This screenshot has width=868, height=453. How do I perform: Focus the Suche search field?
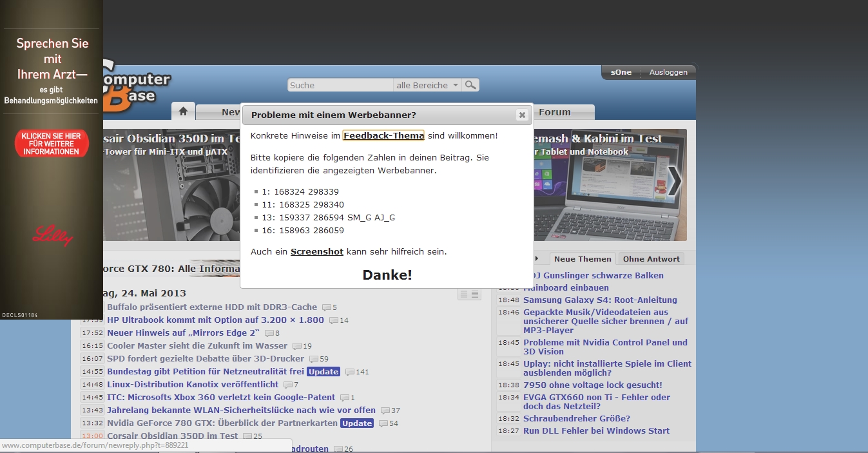coord(340,85)
